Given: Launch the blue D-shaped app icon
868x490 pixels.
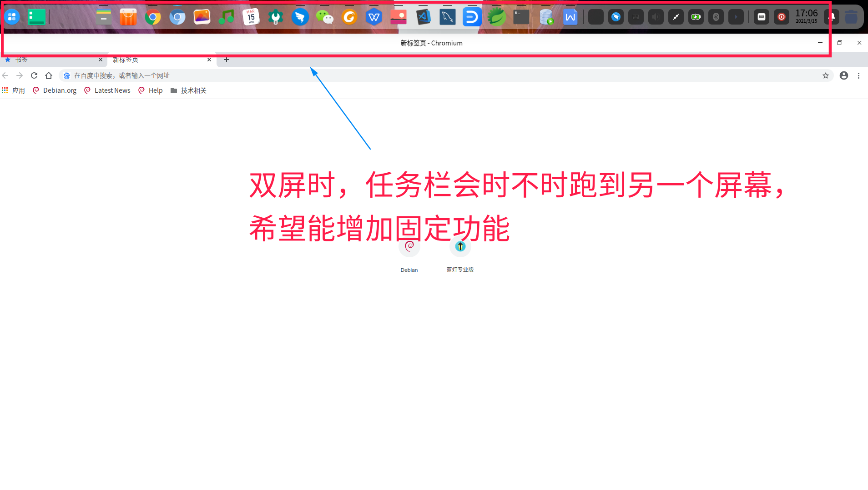Looking at the screenshot, I should tap(472, 17).
